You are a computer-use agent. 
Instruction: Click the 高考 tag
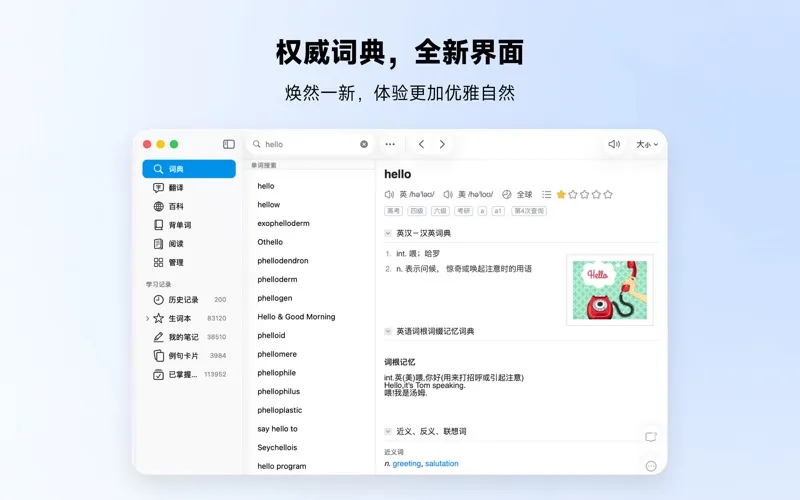click(393, 211)
